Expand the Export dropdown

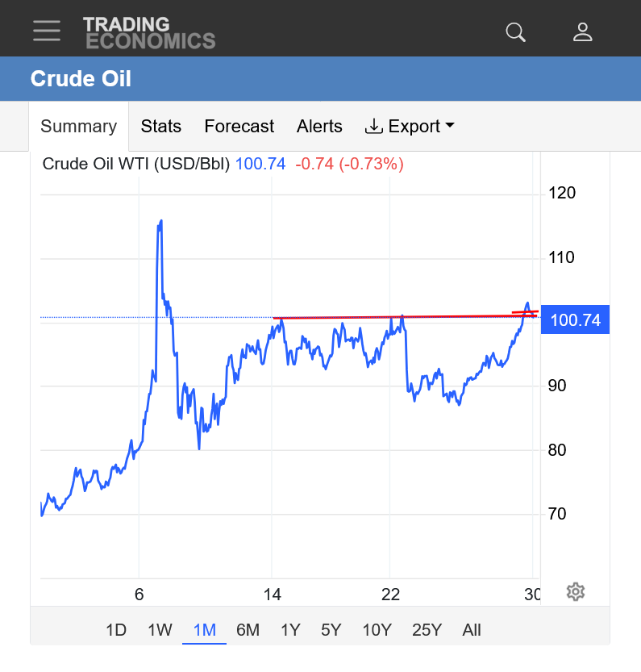click(410, 127)
